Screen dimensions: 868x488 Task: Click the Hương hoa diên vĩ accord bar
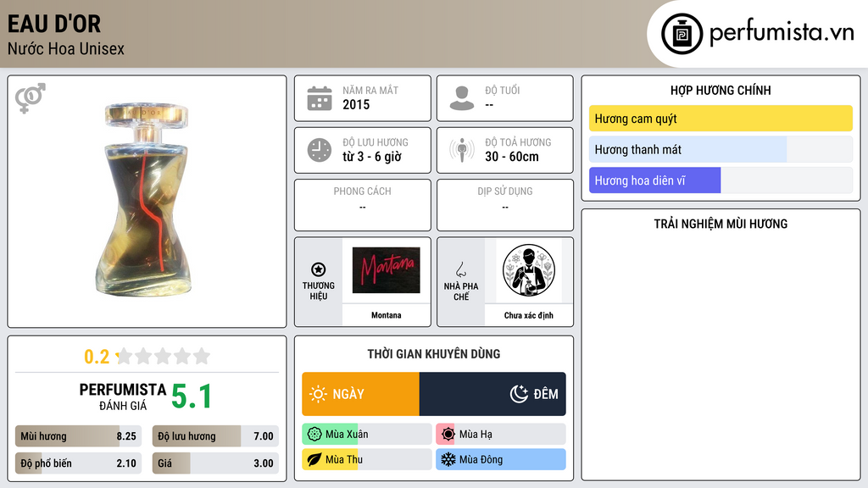click(721, 180)
